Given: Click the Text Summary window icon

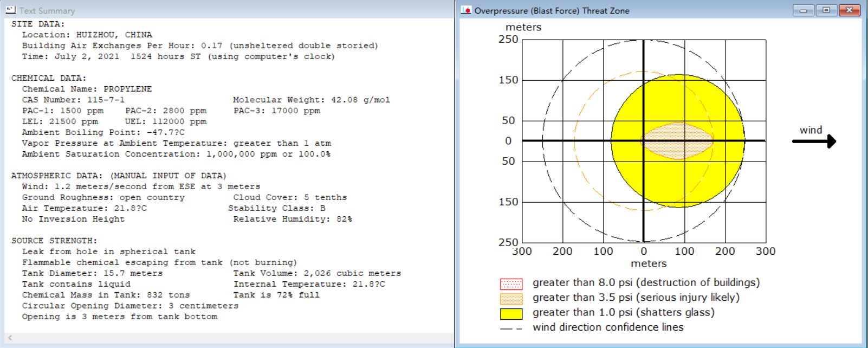Looking at the screenshot, I should point(11,10).
